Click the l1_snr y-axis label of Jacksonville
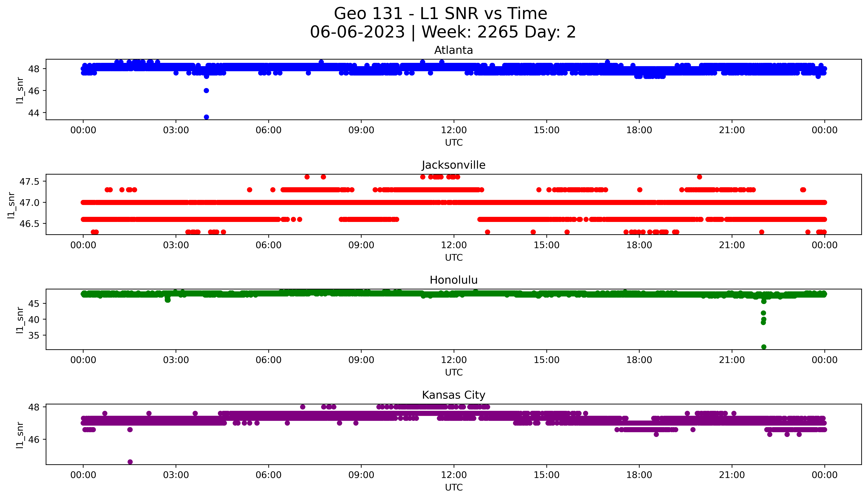 (x=11, y=205)
